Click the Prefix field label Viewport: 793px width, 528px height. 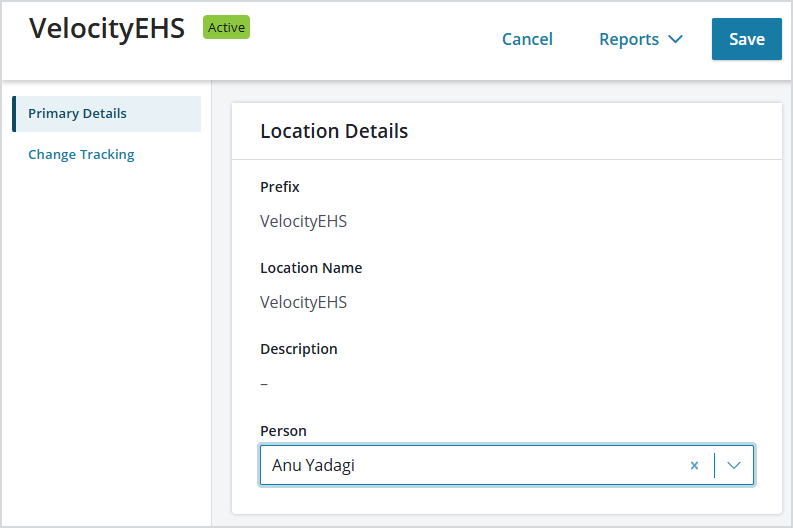[280, 187]
